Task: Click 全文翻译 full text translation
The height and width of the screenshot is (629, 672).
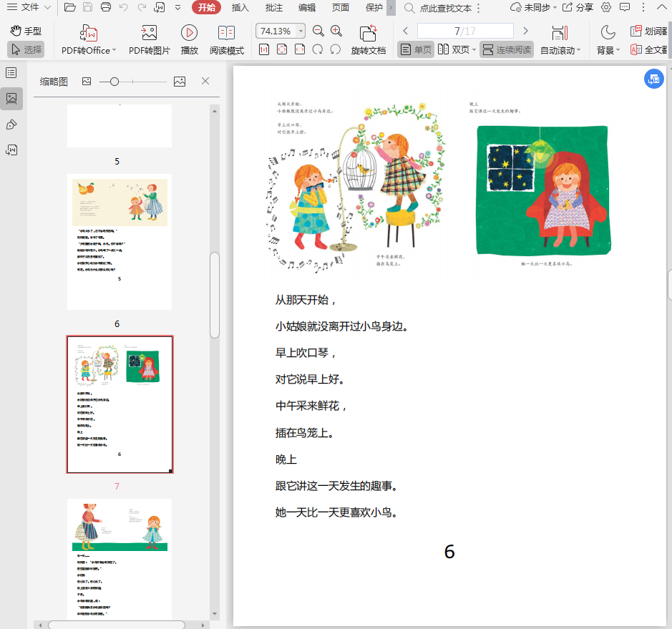Action: click(649, 49)
